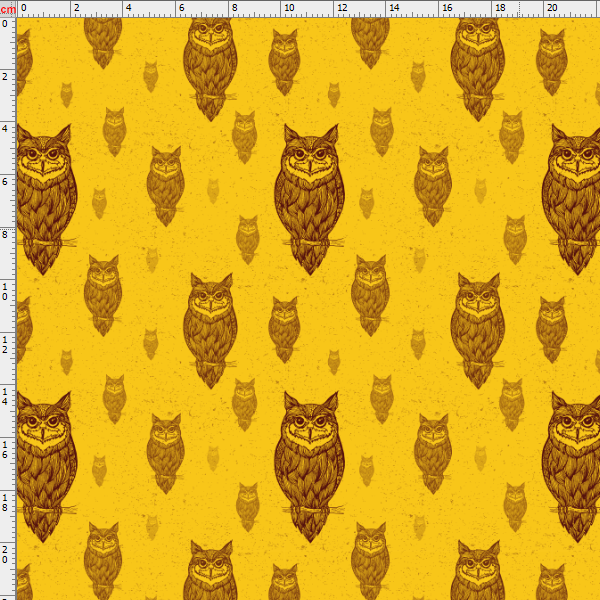Screen dimensions: 600x600
Task: Click the 14 mark on the horizontal ruler
Action: pyautogui.click(x=394, y=8)
